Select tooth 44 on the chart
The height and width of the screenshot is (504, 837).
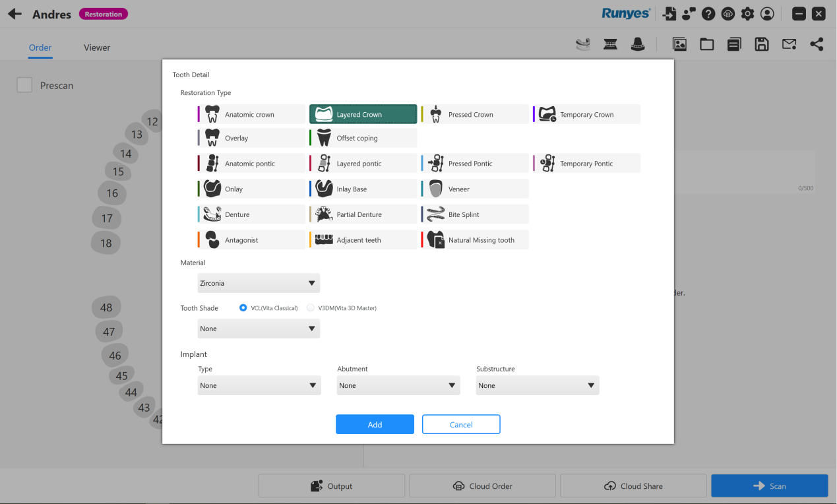[x=131, y=392]
